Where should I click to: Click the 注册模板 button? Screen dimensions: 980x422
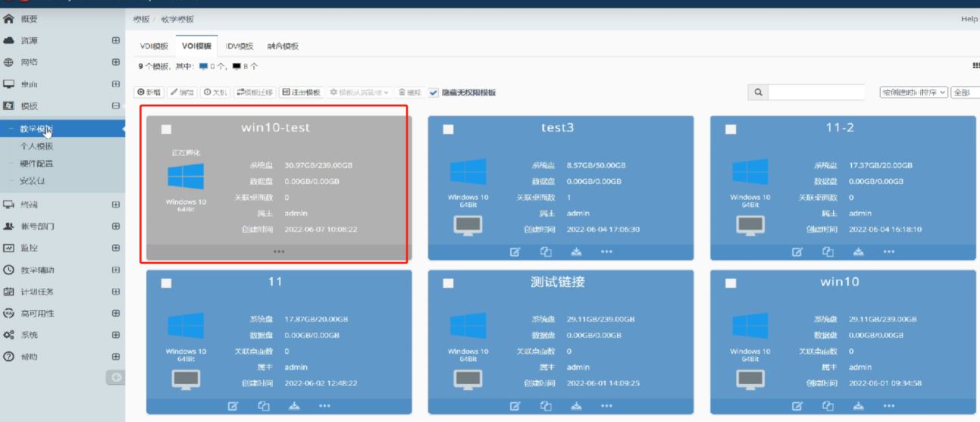[301, 92]
